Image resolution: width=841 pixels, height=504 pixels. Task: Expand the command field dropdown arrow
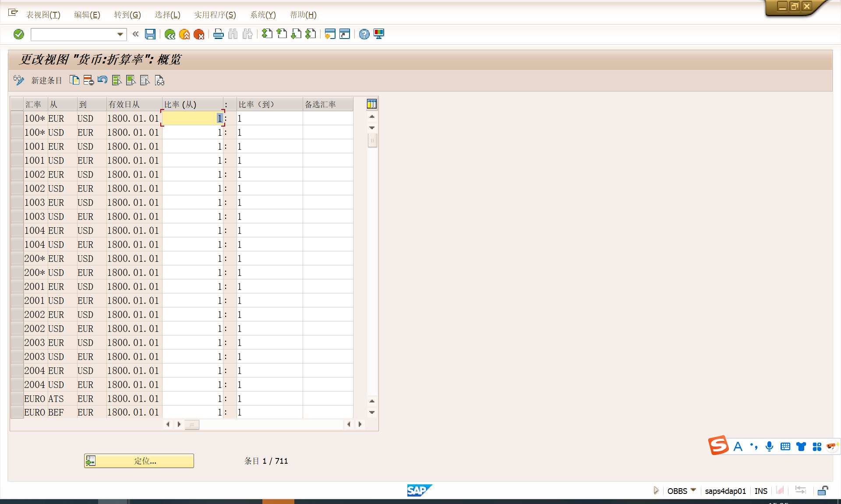click(120, 34)
